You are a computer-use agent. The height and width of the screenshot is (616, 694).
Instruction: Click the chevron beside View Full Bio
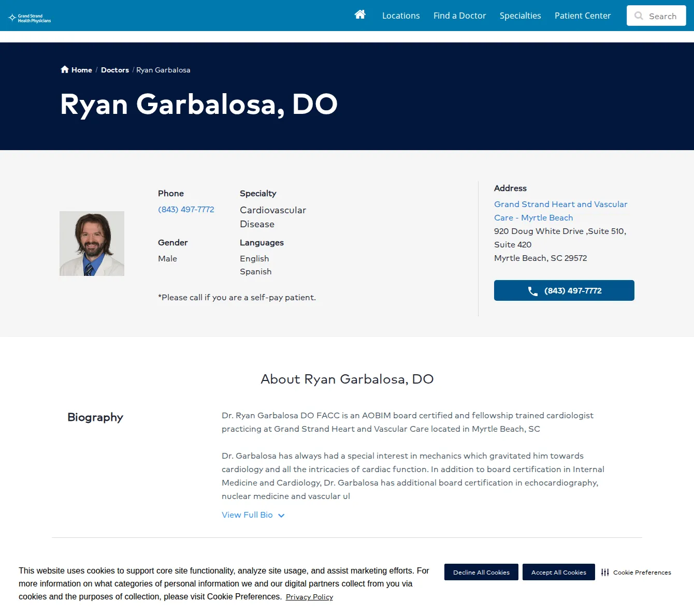point(281,516)
